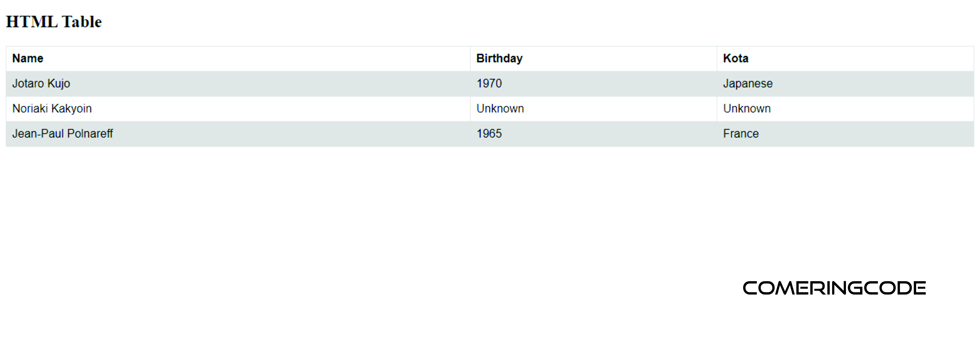Click the Birthday column header
This screenshot has height=364, width=980.
coord(499,58)
